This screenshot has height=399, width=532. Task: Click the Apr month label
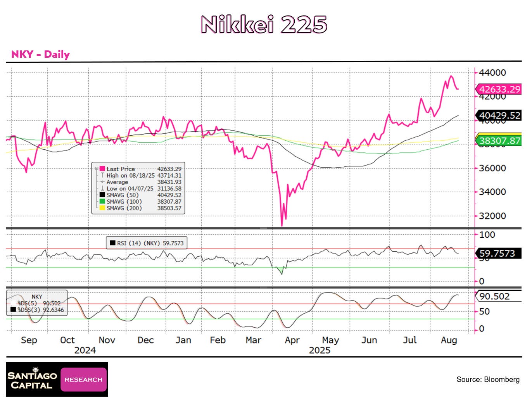[292, 341]
